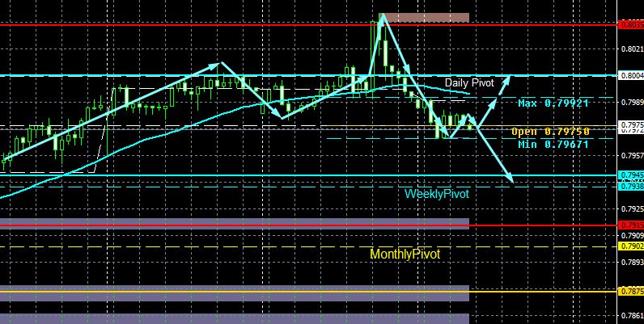Click the 0.7861 price on the axis
The image size is (644, 324).
(x=633, y=315)
